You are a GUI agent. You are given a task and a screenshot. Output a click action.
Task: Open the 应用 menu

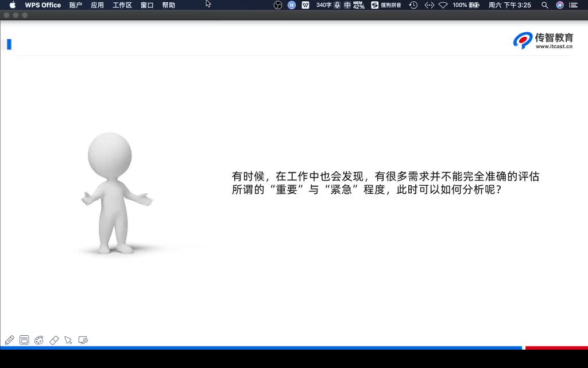coord(97,5)
